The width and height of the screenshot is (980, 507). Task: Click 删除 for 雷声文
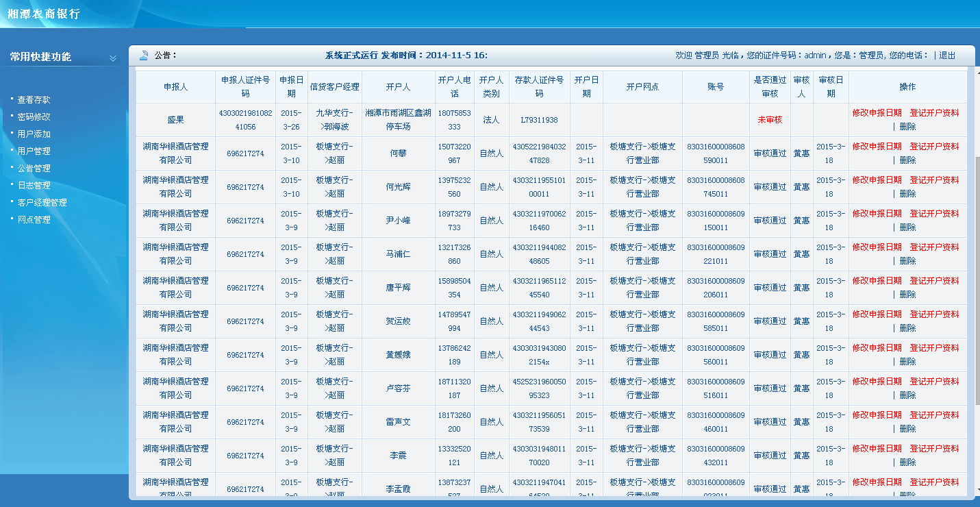click(907, 429)
